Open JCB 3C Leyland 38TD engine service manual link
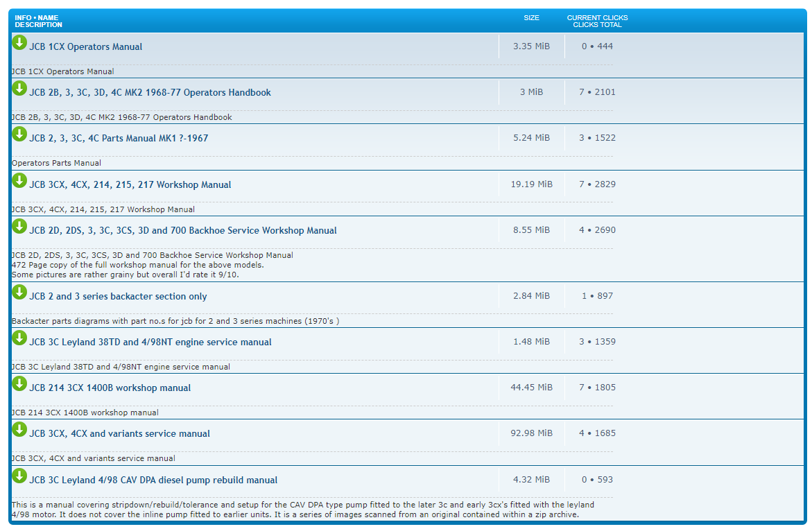Image resolution: width=812 pixels, height=529 pixels. [150, 342]
